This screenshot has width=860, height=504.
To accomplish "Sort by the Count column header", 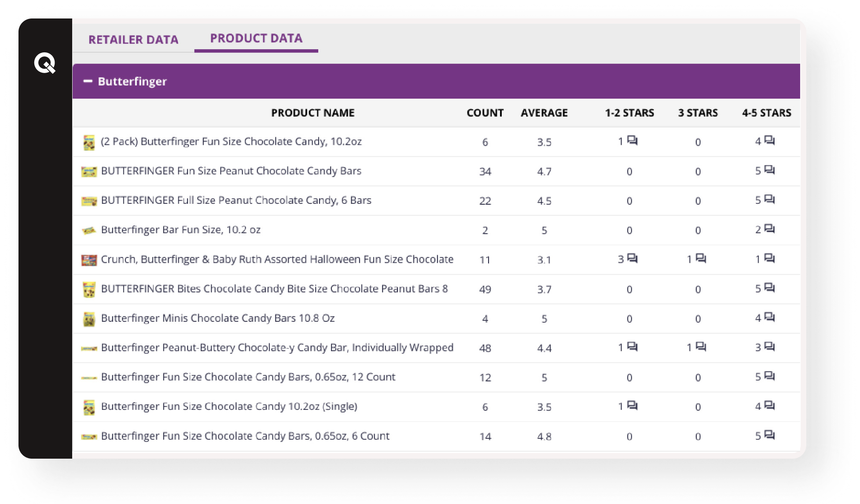I will [x=485, y=113].
